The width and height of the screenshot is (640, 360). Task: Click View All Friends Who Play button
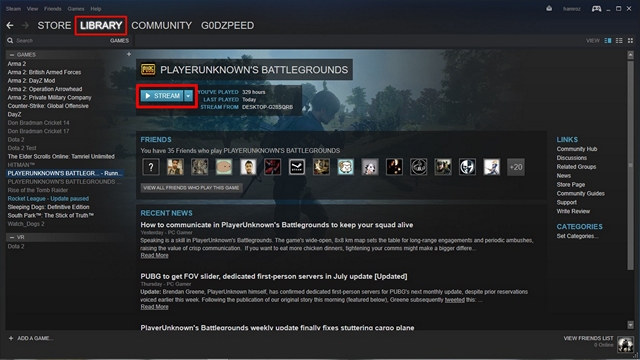tap(191, 188)
